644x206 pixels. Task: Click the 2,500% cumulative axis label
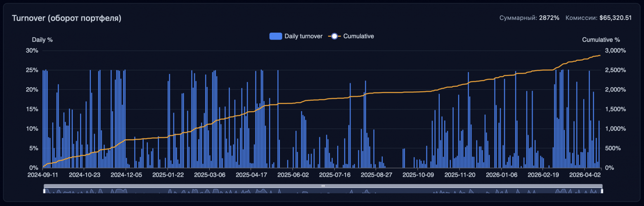coord(616,70)
